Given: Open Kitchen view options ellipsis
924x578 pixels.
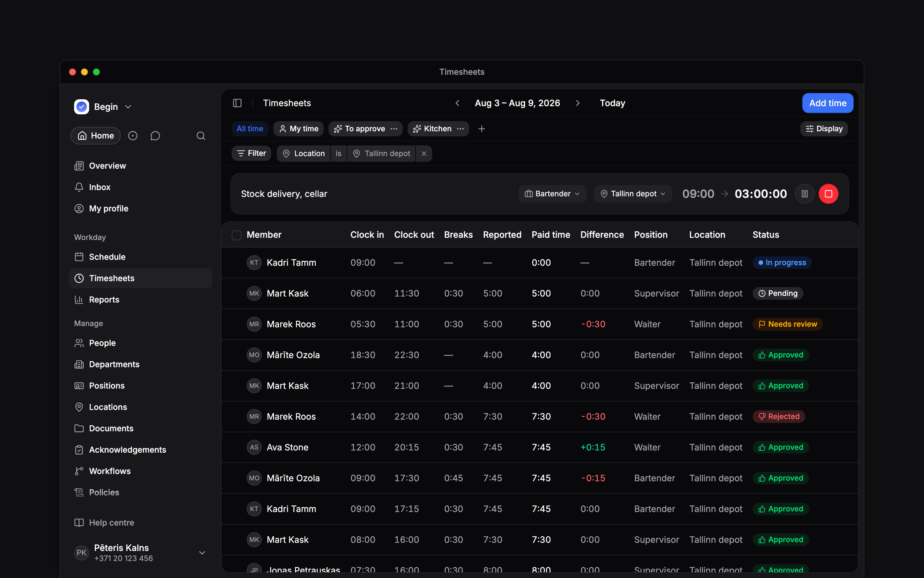Looking at the screenshot, I should (460, 129).
